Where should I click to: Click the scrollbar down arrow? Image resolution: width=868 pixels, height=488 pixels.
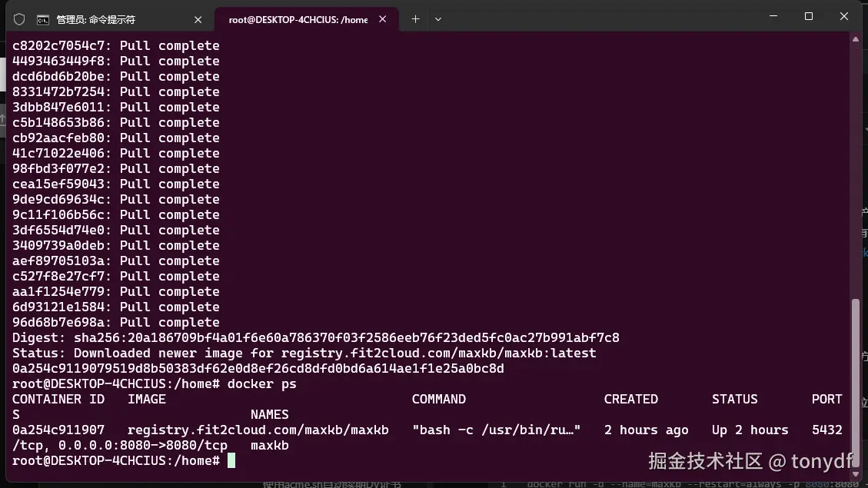tap(856, 474)
